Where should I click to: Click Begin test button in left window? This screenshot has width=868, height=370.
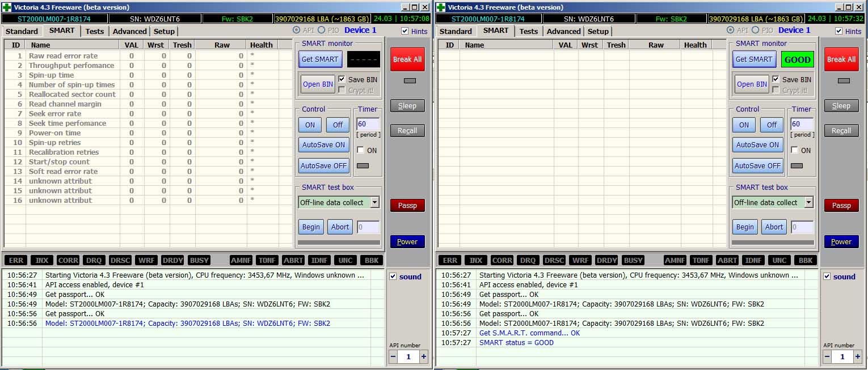coord(311,227)
